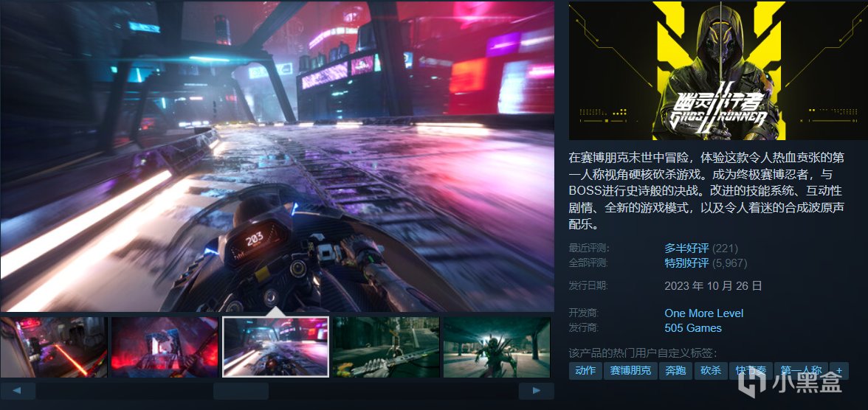Click the recent review count (221)

[725, 249]
